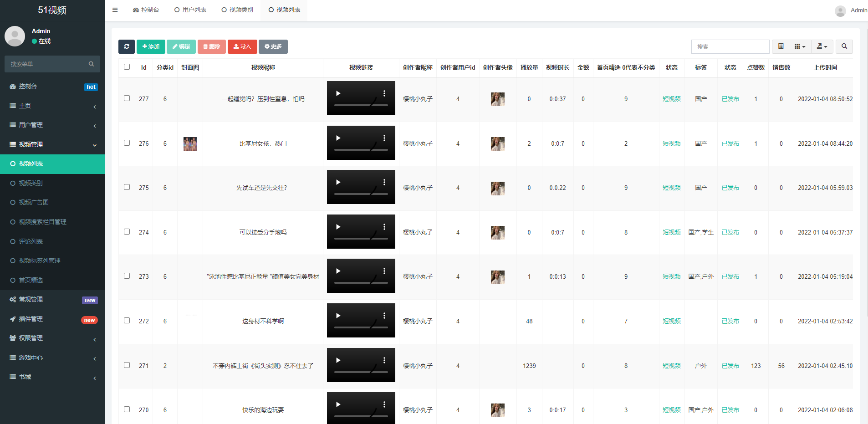Check the select-all checkbox in table header
This screenshot has width=868, height=424.
(127, 66)
